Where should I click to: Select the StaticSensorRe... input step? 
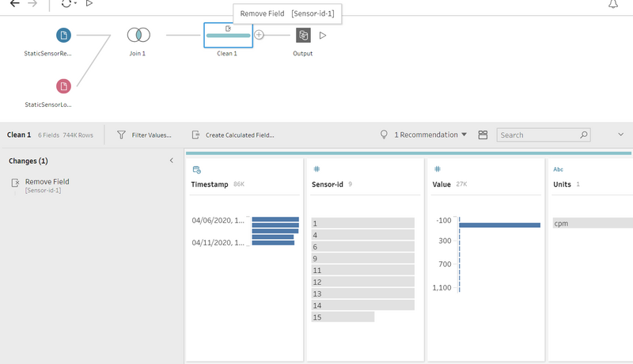(x=63, y=36)
